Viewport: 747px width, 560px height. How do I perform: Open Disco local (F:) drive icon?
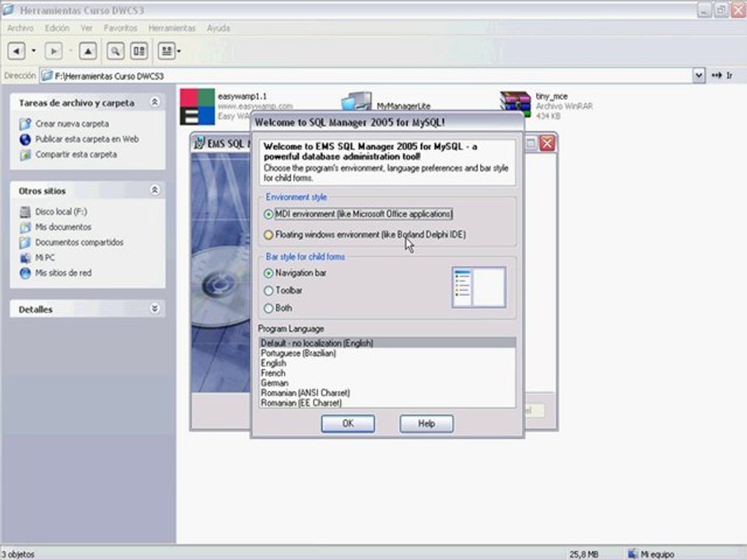pos(25,212)
